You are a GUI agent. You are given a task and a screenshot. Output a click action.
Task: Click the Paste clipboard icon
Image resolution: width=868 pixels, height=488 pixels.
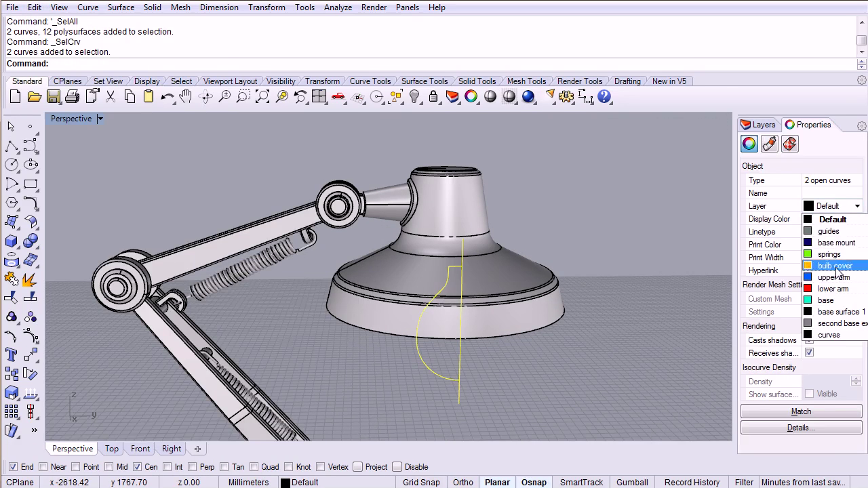[x=149, y=97]
